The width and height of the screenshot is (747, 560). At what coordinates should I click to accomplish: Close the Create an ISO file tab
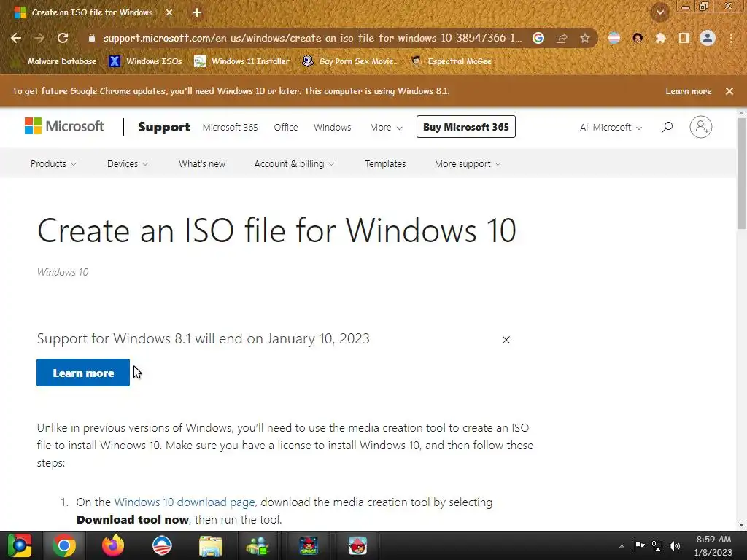tap(169, 12)
